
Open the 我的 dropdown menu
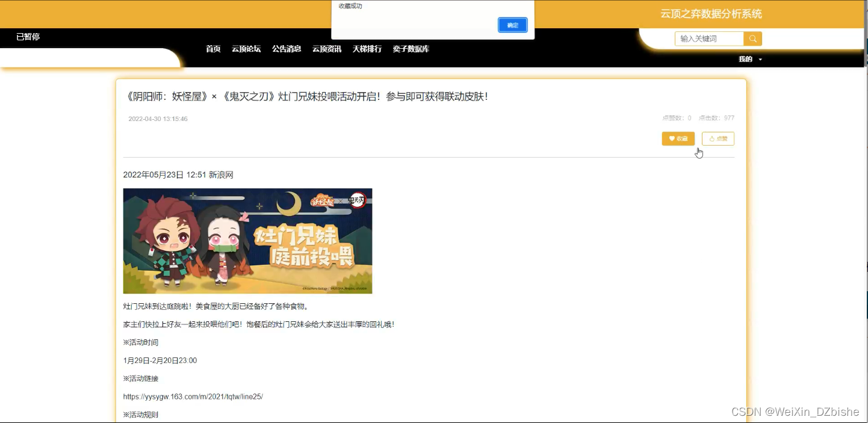[x=750, y=59]
